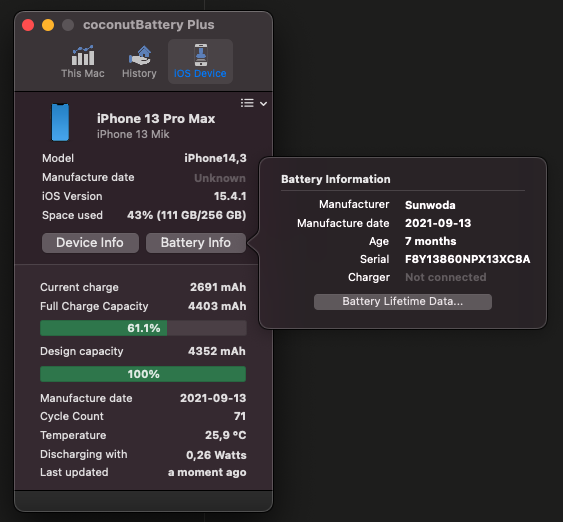This screenshot has height=522, width=563.
Task: Select the iPhone 13 Pro Max title
Action: tap(156, 118)
